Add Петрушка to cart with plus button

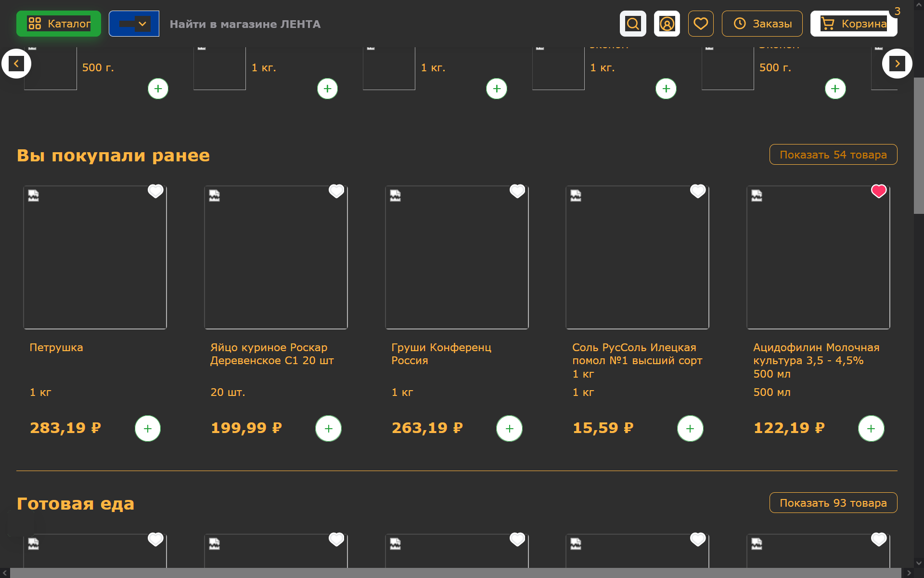coord(148,428)
